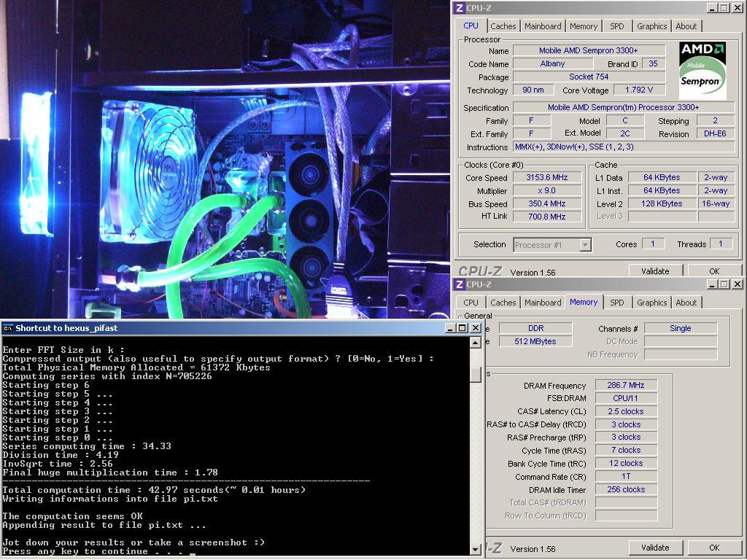Click the HT Link value '700.8 MHz'
The image size is (747, 560).
[x=547, y=216]
